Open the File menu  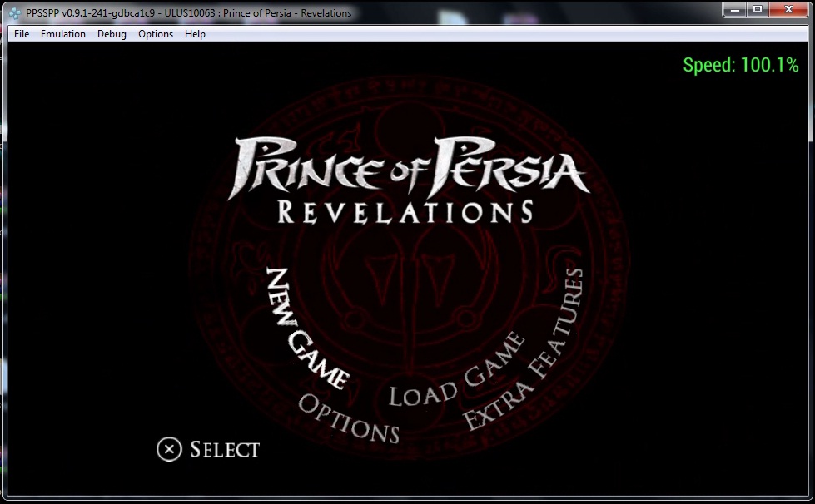click(22, 34)
